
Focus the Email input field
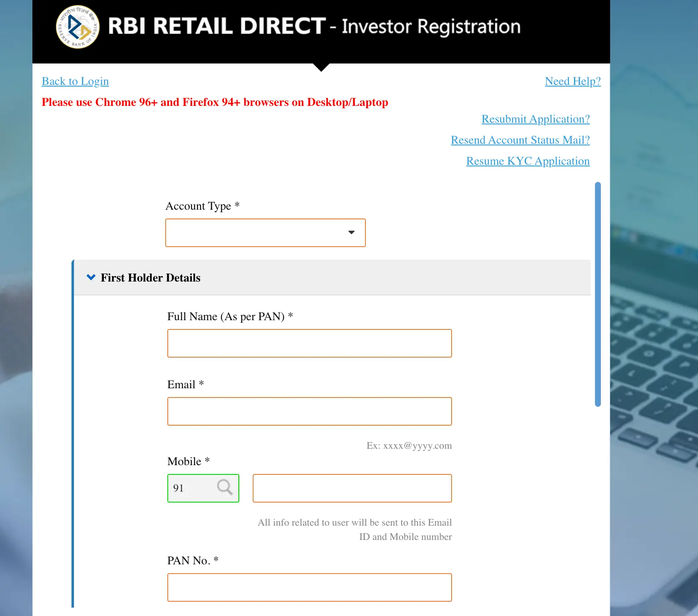point(309,411)
